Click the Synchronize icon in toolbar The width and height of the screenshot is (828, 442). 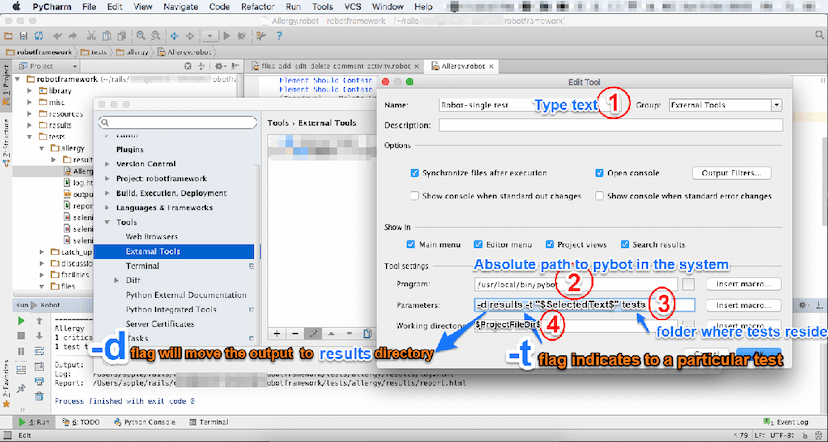(x=39, y=36)
